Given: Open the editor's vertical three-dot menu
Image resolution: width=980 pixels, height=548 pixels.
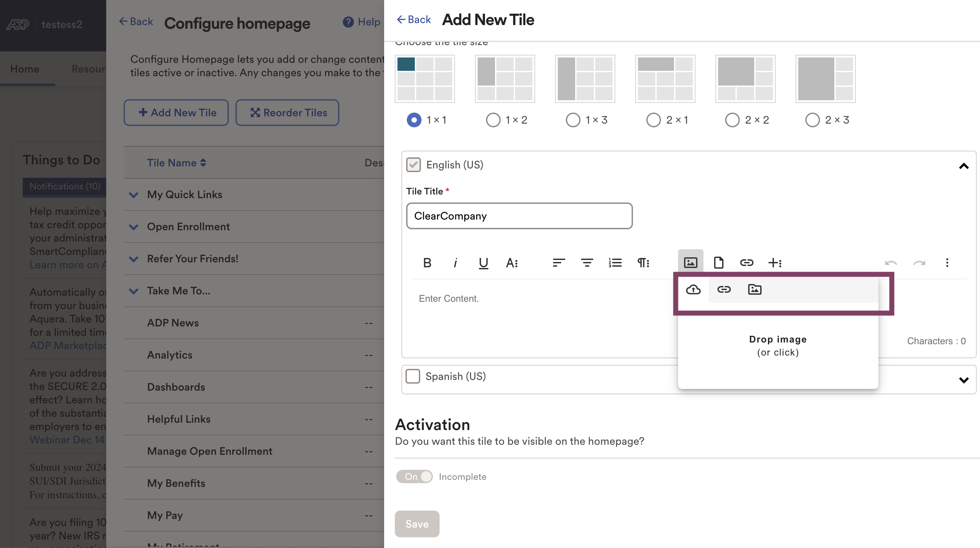Looking at the screenshot, I should tap(947, 263).
